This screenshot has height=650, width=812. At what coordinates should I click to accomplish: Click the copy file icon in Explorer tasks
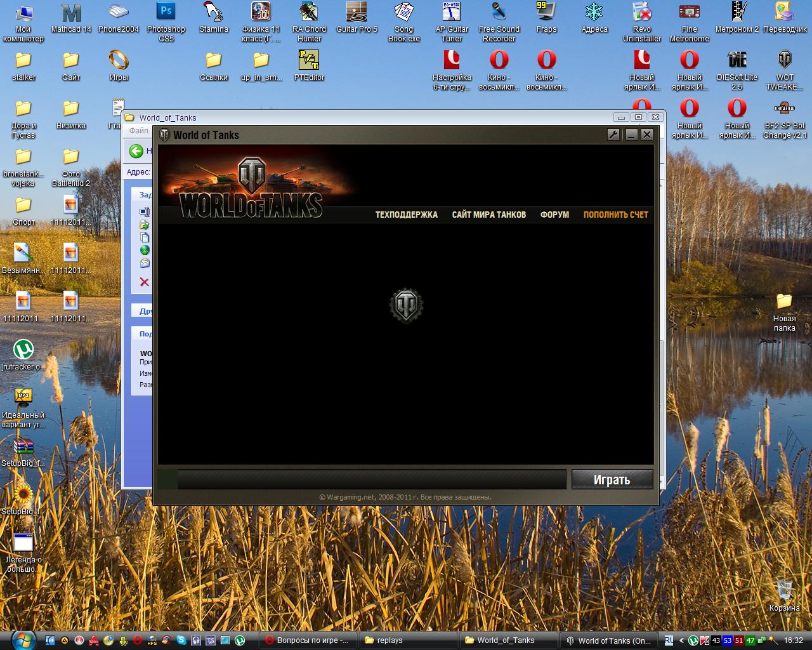tap(145, 237)
